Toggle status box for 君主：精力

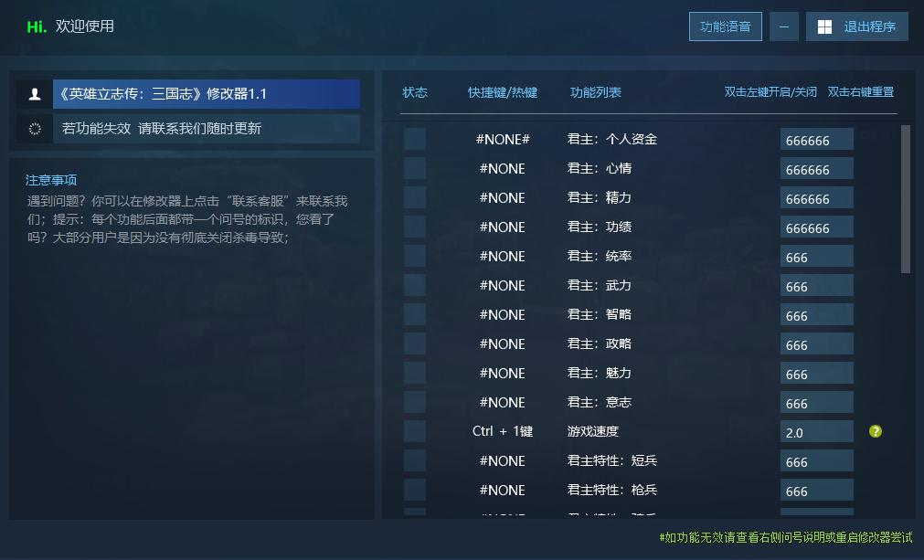click(x=415, y=197)
